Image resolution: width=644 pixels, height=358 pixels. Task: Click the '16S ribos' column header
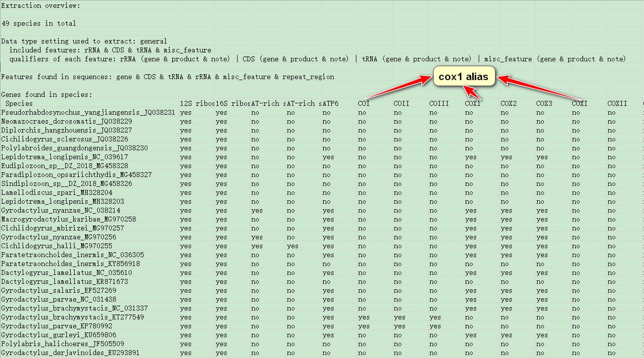[x=233, y=104]
